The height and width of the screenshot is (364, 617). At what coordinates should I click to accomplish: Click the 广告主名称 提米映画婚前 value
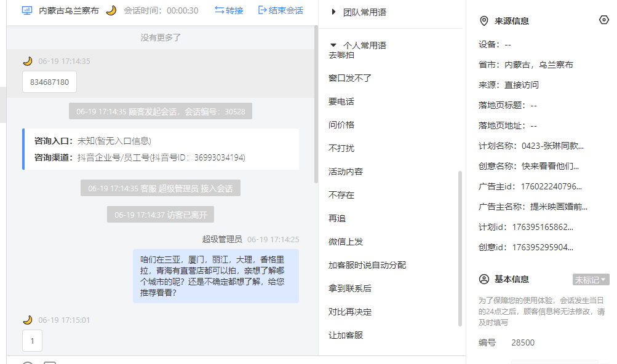pyautogui.click(x=559, y=207)
